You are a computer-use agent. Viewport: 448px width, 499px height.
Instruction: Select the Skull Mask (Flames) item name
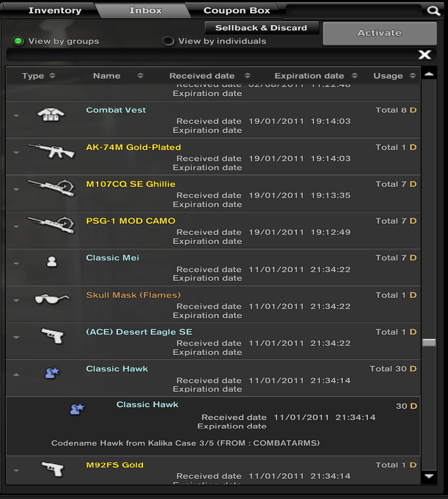pyautogui.click(x=133, y=295)
